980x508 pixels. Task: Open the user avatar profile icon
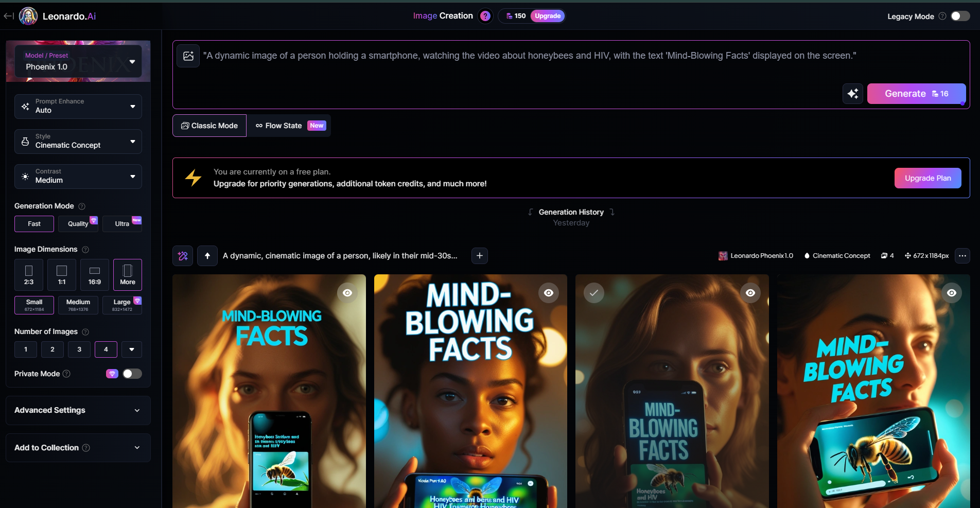[x=28, y=16]
